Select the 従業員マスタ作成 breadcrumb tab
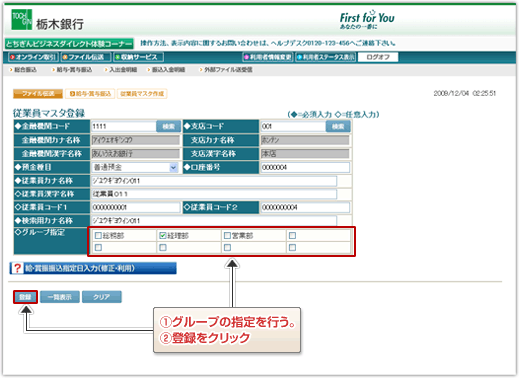520x379 pixels. tap(142, 94)
